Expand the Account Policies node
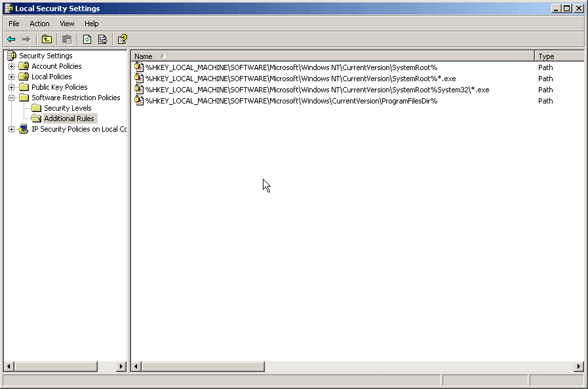The image size is (588, 389). tap(12, 66)
